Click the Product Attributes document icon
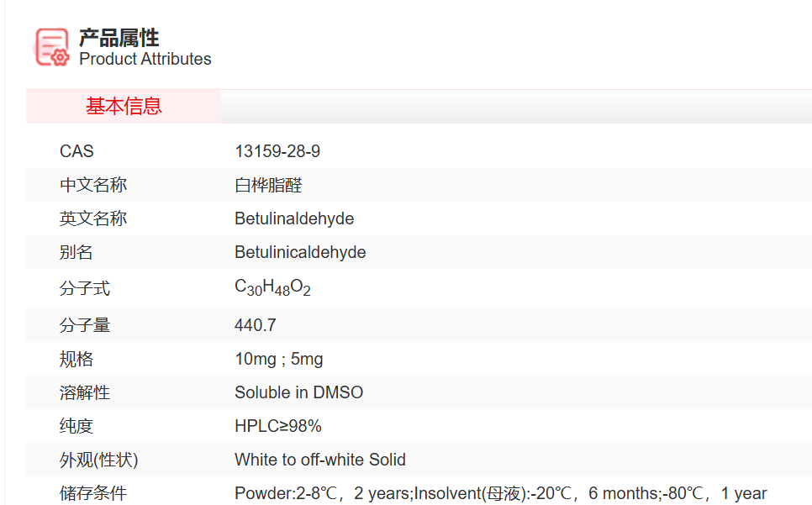 (x=52, y=47)
